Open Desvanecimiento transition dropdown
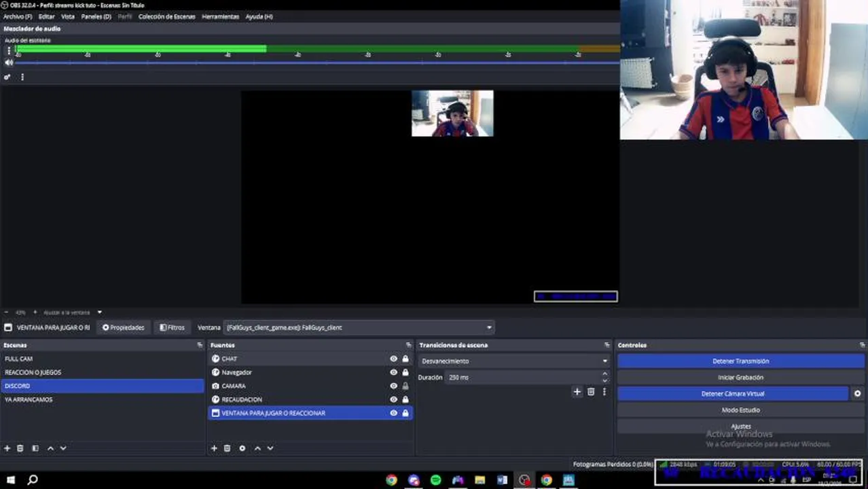 514,361
